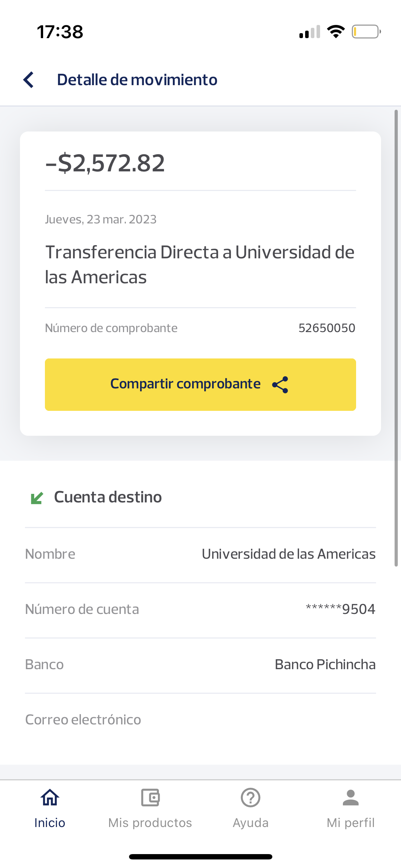Tap the Ayuda question mark icon

[251, 797]
